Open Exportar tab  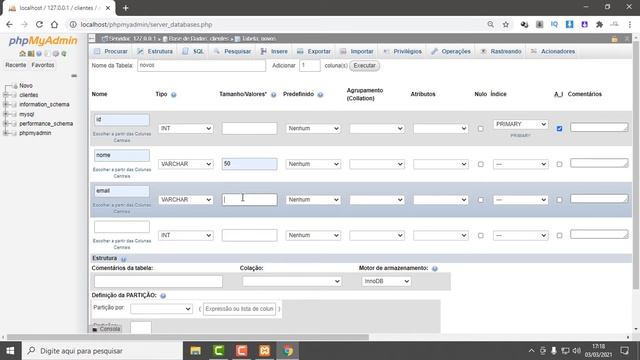[314, 51]
